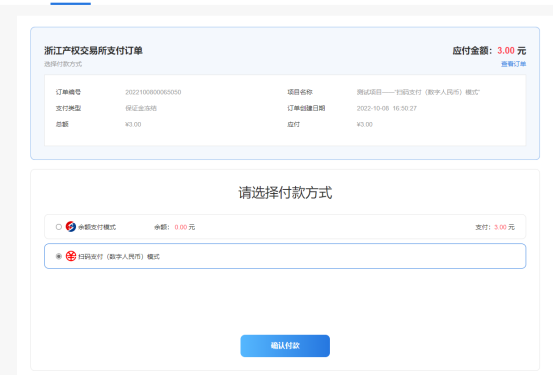
Task: Click the 余额支付模式 label text
Action: pos(97,227)
